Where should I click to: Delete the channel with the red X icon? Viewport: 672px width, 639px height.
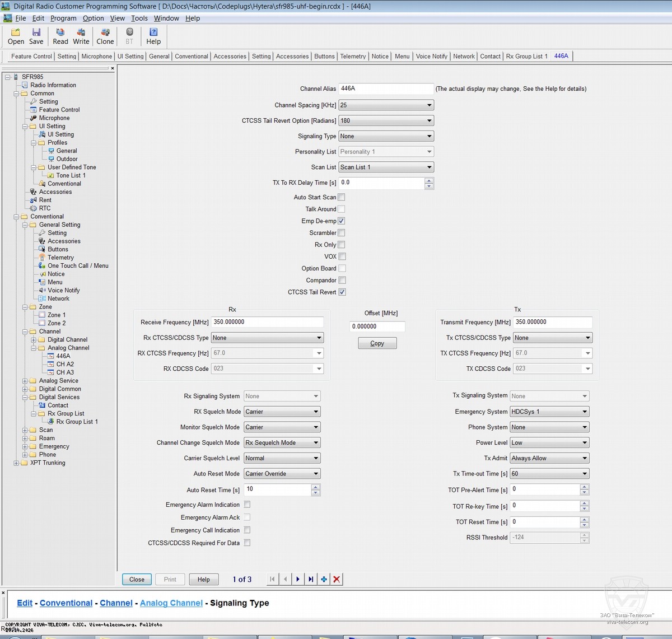pos(337,579)
